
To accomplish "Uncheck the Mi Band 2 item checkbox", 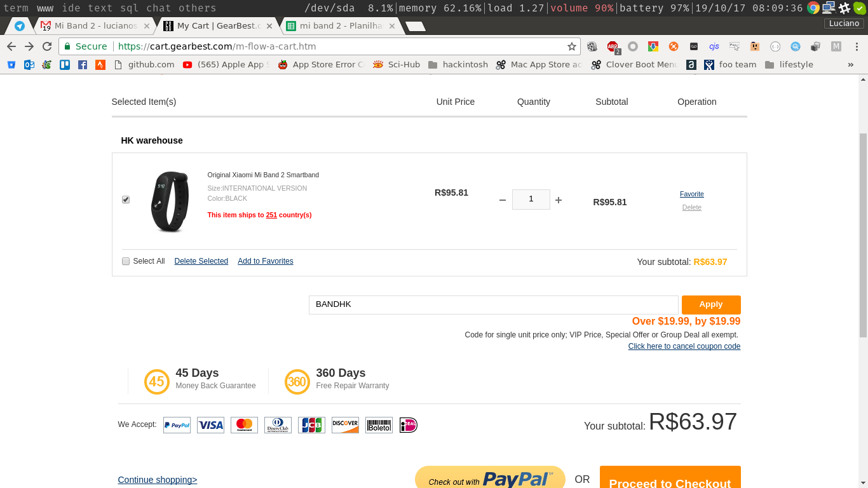I will pos(126,200).
